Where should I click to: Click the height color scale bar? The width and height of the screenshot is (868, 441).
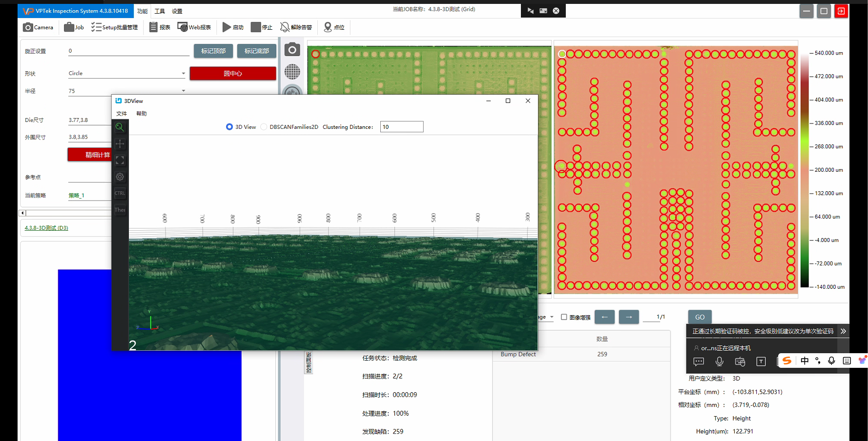click(x=804, y=170)
